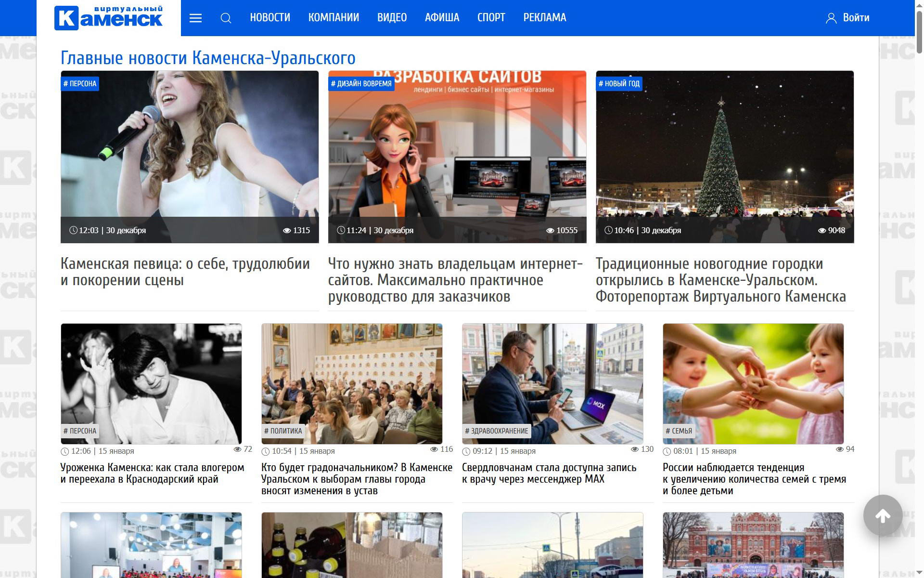924x578 pixels.
Task: Select the # Новый год tag
Action: pyautogui.click(x=619, y=84)
